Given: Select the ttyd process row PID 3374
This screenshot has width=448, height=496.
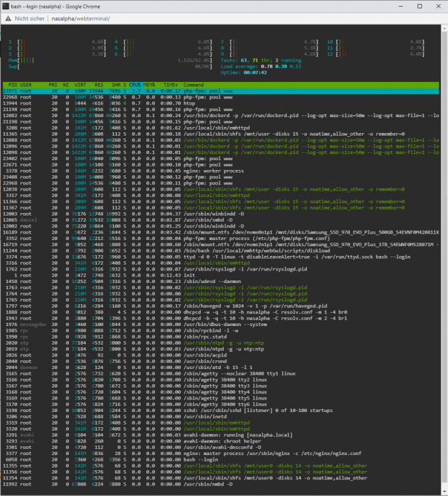Looking at the screenshot, I should click(220, 257).
